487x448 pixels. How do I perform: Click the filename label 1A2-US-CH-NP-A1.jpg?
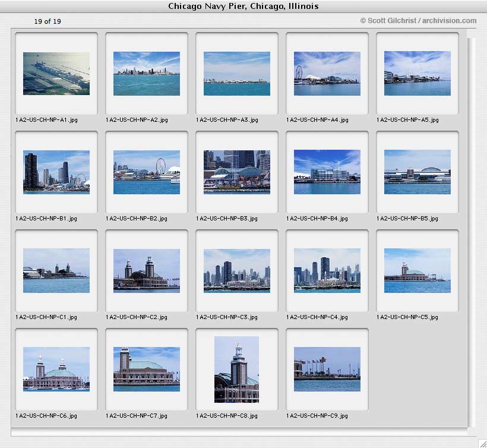[46, 120]
